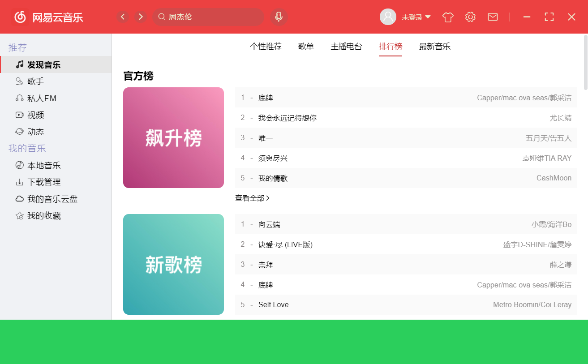Image resolution: width=588 pixels, height=364 pixels.
Task: Activate the microphone voice search icon
Action: tap(279, 17)
